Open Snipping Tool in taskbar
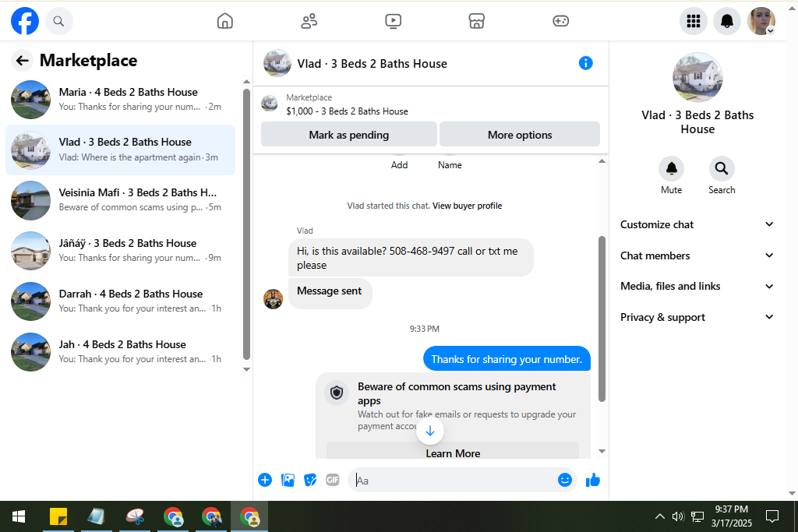Viewport: 798px width, 532px height. point(134,516)
